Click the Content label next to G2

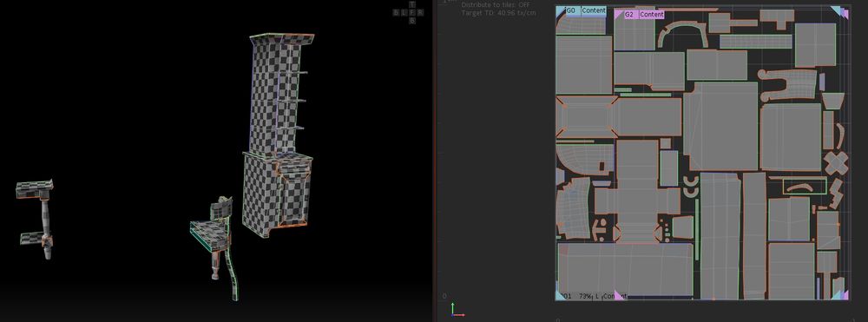pyautogui.click(x=652, y=15)
